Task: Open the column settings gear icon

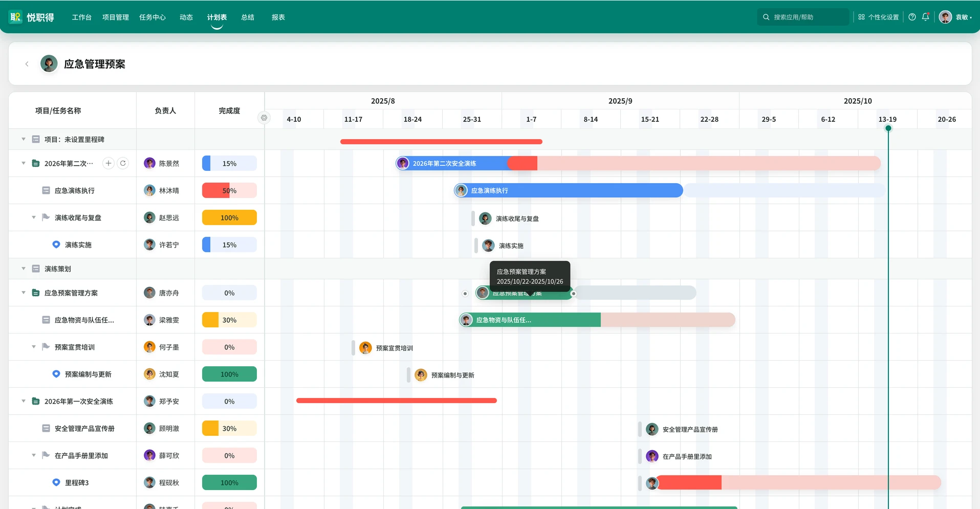Action: pyautogui.click(x=264, y=118)
